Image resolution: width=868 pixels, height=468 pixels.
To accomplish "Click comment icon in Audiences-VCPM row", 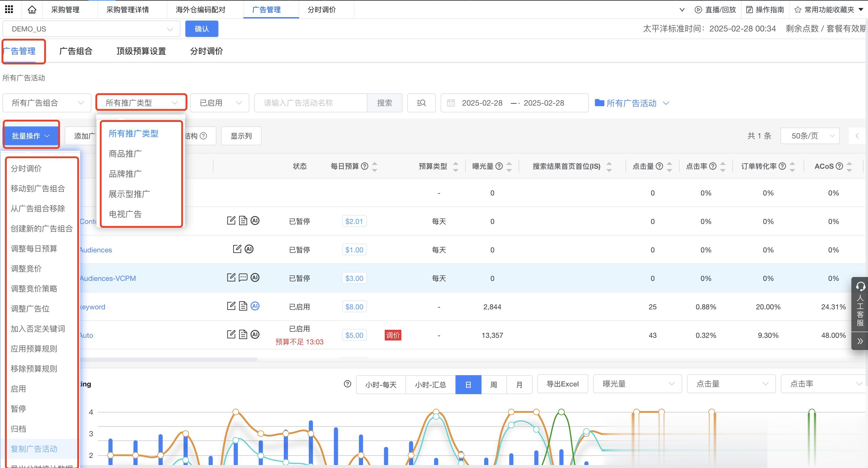I will pyautogui.click(x=243, y=277).
